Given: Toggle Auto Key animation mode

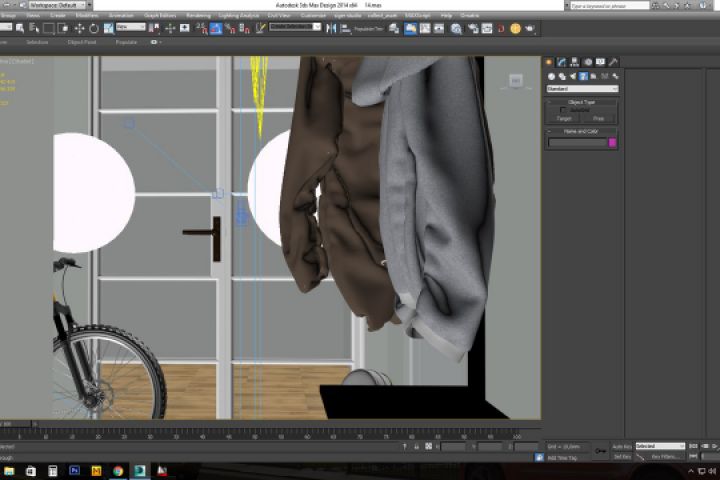Looking at the screenshot, I should pos(621,446).
